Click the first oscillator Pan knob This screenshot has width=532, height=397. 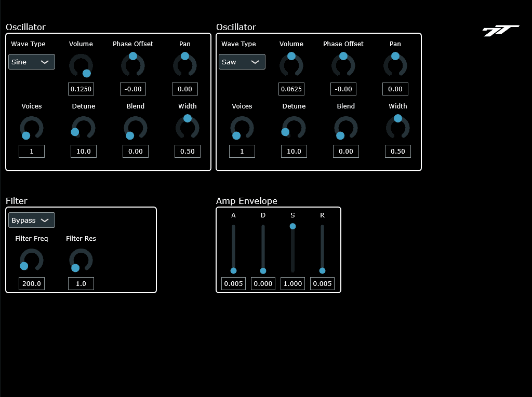(185, 64)
